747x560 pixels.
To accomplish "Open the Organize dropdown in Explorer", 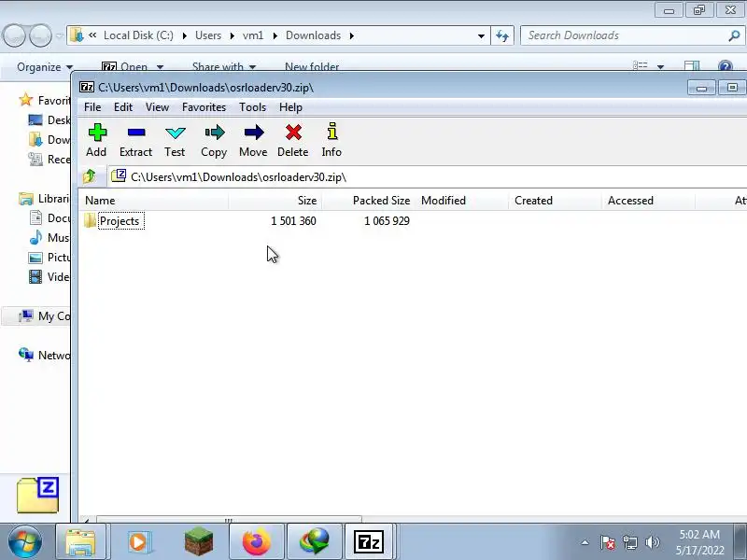I will coord(45,67).
